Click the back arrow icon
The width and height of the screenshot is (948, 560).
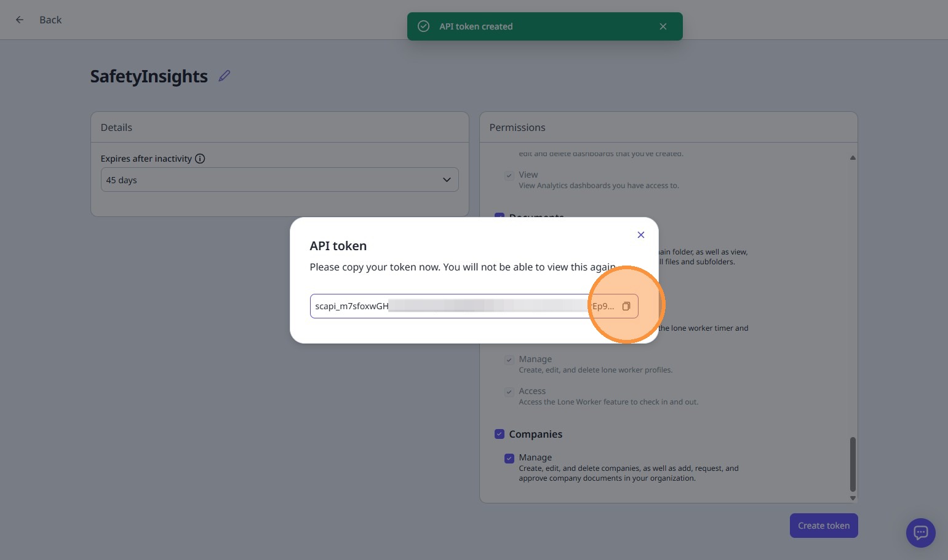coord(20,20)
